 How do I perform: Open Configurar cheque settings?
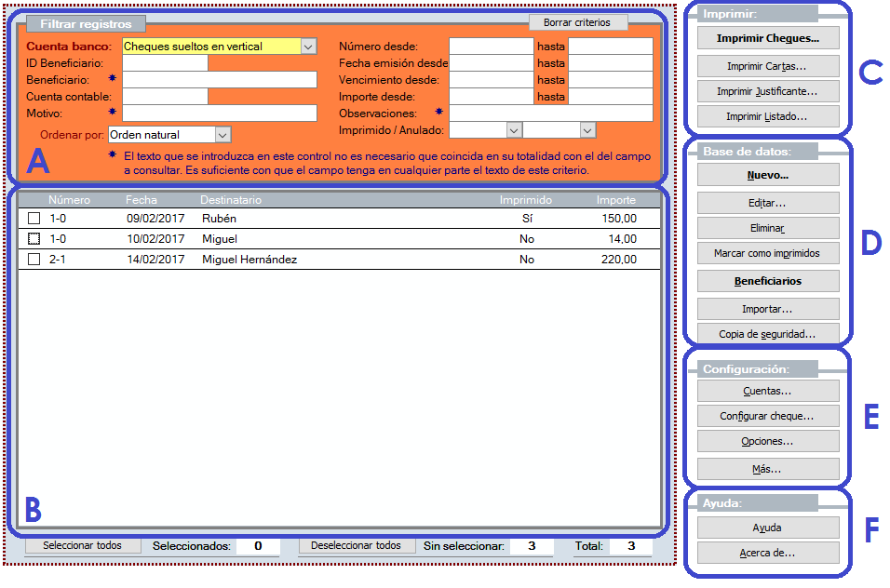767,415
